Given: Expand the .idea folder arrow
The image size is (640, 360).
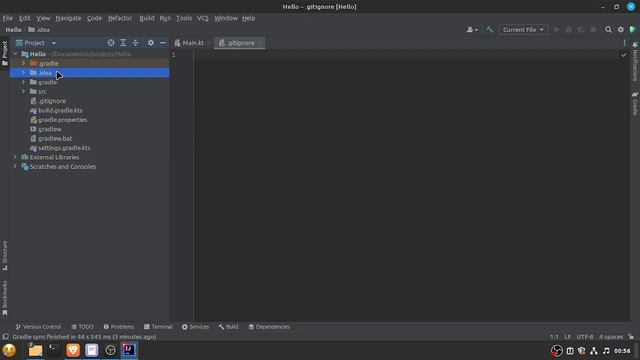Looking at the screenshot, I should click(x=24, y=73).
